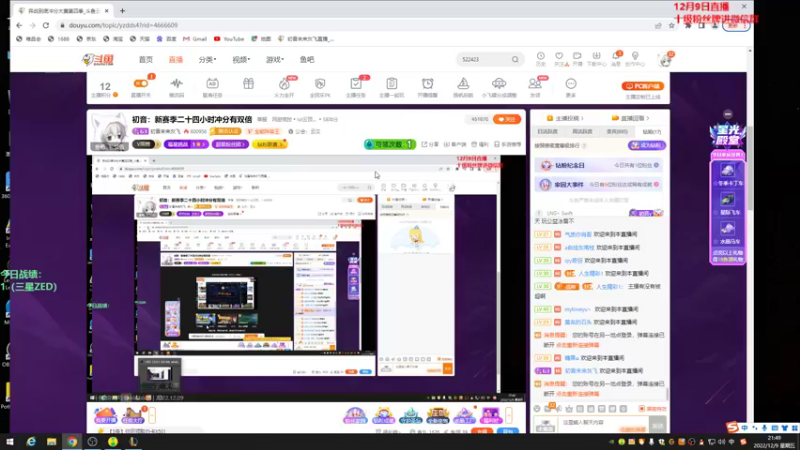Open the Windows Start button
The image size is (800, 450).
pos(9,442)
